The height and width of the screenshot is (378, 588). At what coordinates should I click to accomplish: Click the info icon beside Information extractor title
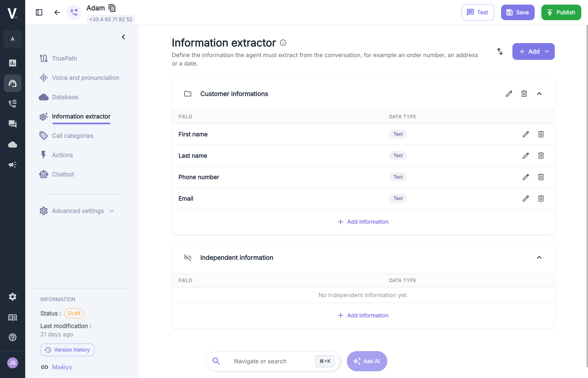click(283, 43)
